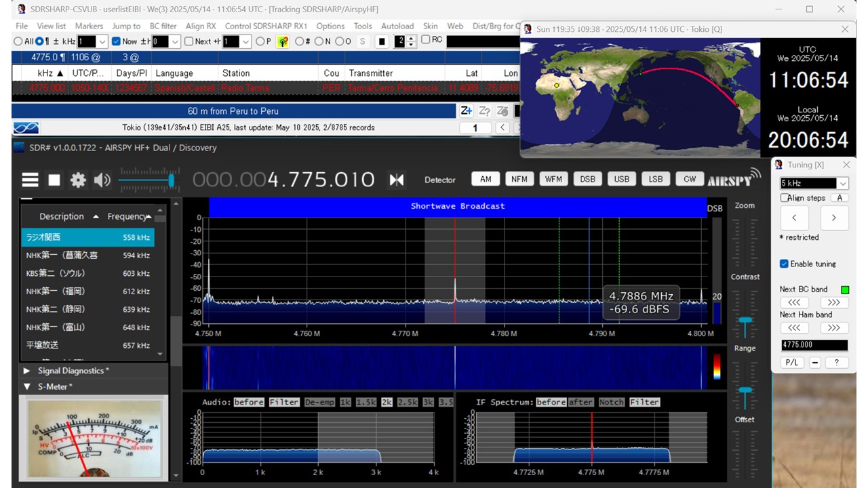868x488 pixels.
Task: Open the ± kHz value dropdown
Action: click(102, 41)
